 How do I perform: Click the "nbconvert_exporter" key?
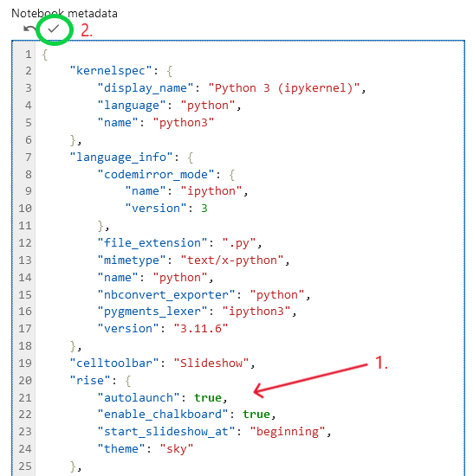pyautogui.click(x=166, y=295)
